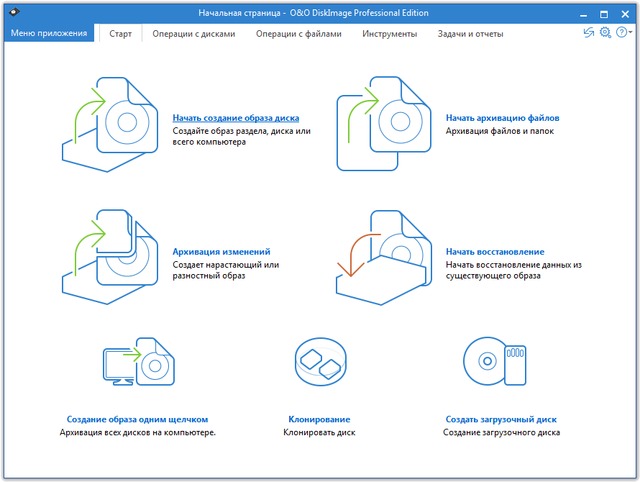Switch to the 'Операции с файлами' tab
640x482 pixels.
(301, 34)
